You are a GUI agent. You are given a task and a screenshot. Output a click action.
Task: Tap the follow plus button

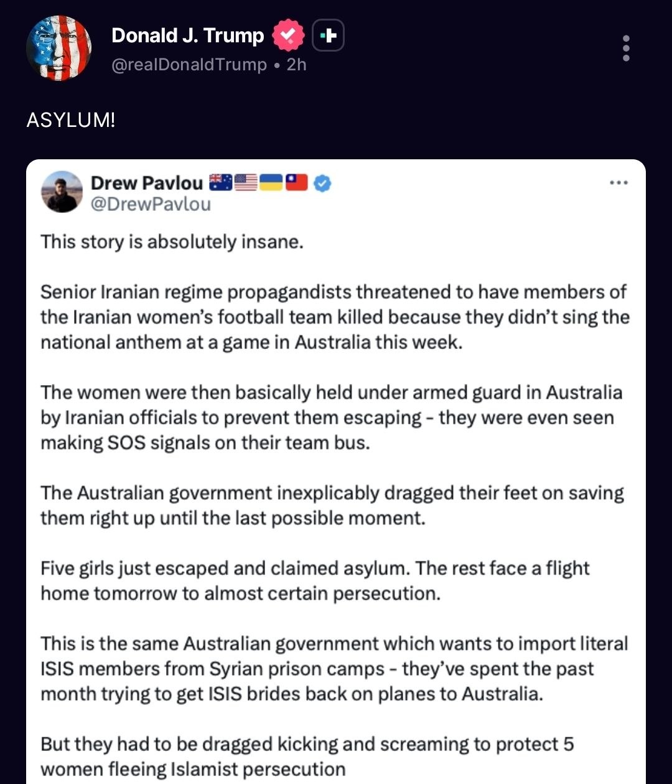328,36
